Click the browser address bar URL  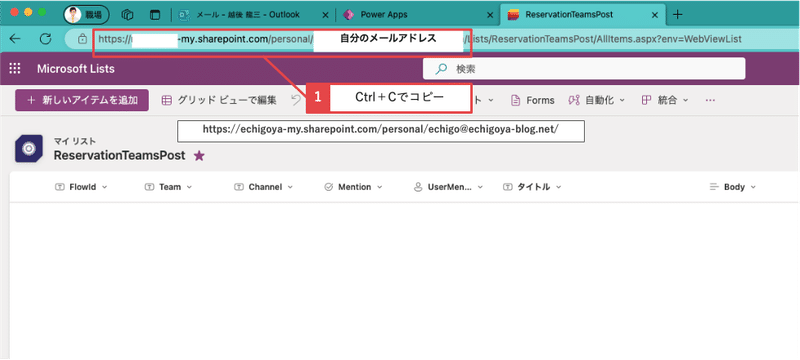420,39
